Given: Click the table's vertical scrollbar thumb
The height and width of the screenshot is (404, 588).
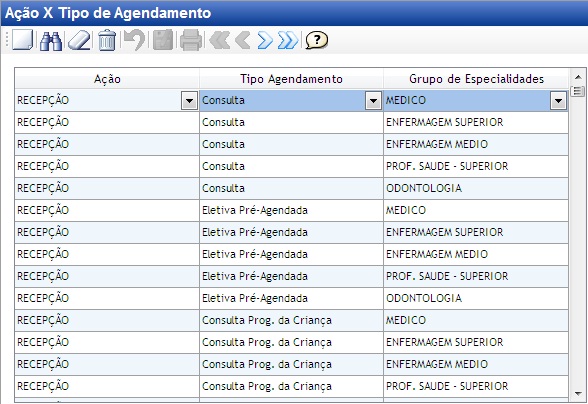Looking at the screenshot, I should pyautogui.click(x=578, y=91).
